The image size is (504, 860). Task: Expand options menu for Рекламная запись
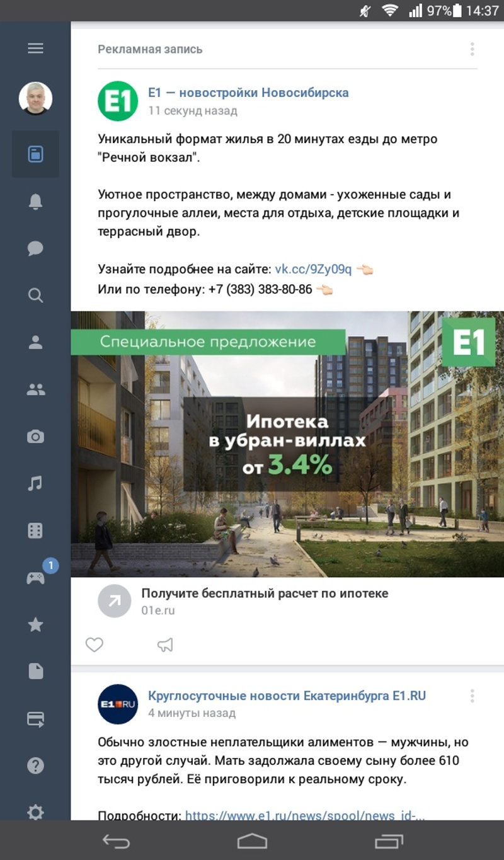click(x=472, y=49)
